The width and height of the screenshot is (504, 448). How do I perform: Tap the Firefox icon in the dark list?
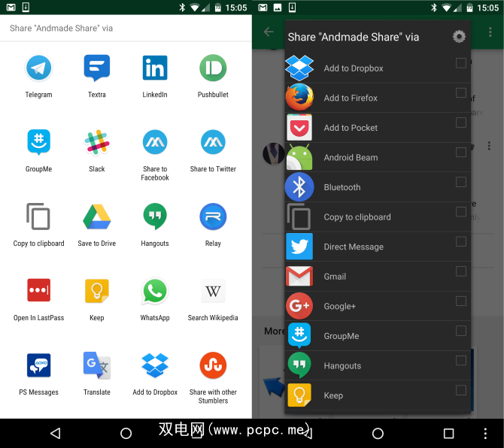[x=299, y=97]
